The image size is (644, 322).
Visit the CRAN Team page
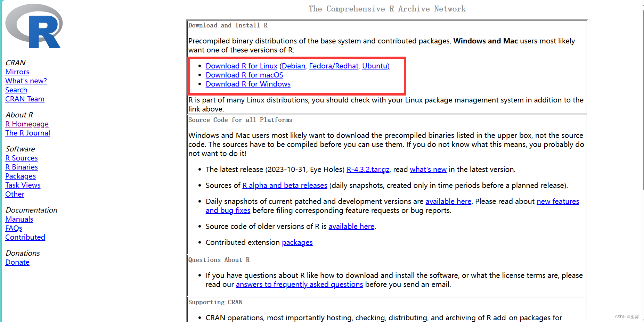[25, 99]
